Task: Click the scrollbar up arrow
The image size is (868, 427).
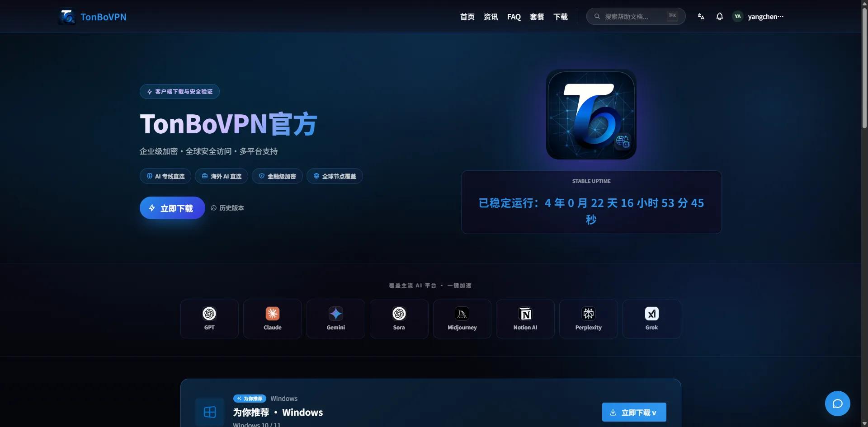Action: tap(864, 3)
